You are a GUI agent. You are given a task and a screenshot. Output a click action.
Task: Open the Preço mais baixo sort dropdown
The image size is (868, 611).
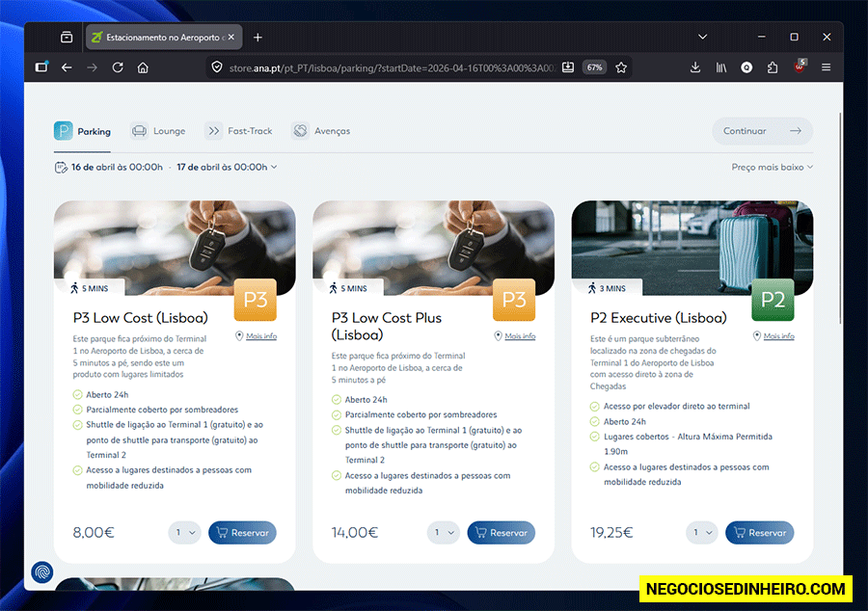(x=773, y=167)
